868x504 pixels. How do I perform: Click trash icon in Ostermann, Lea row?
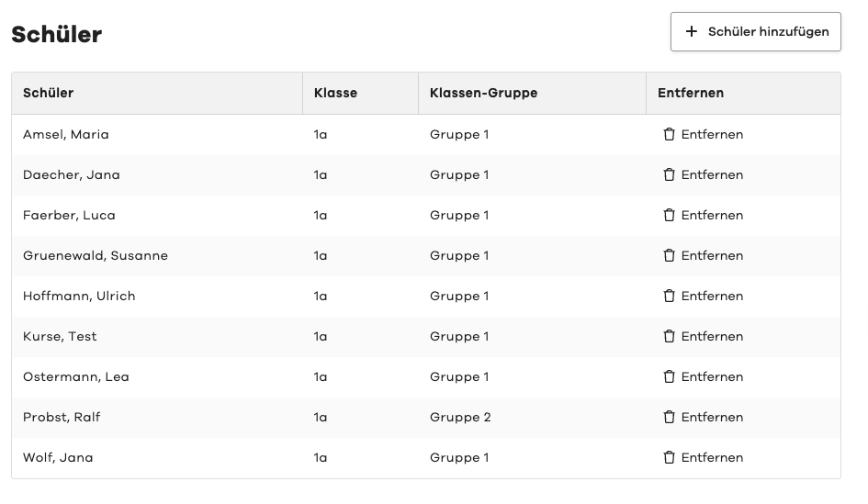[x=669, y=377]
